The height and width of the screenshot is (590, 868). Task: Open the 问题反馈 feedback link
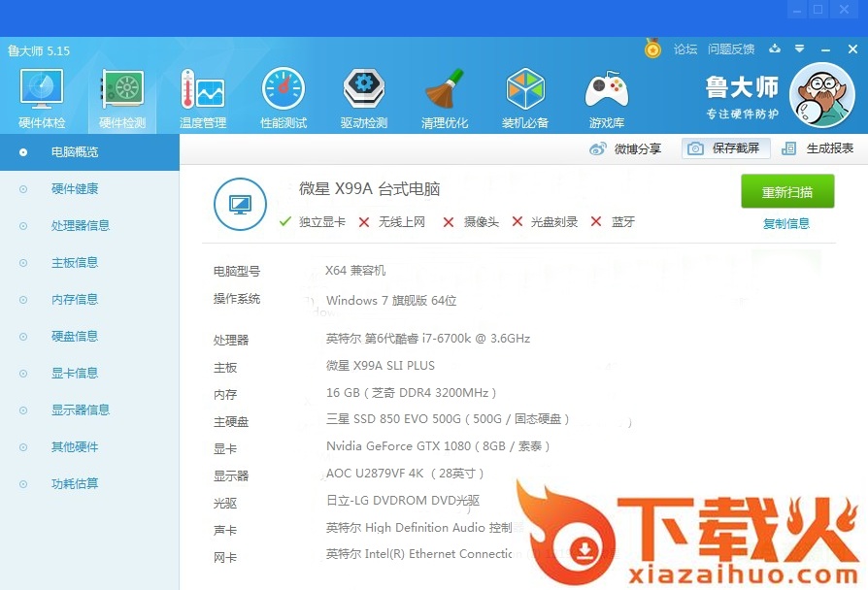pyautogui.click(x=731, y=49)
